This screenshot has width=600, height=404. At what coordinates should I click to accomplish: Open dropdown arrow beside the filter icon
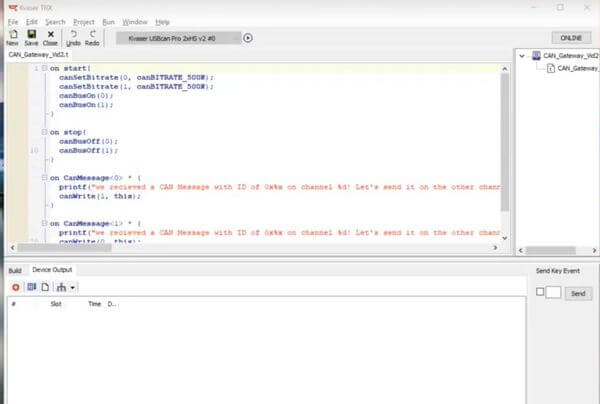tap(72, 287)
